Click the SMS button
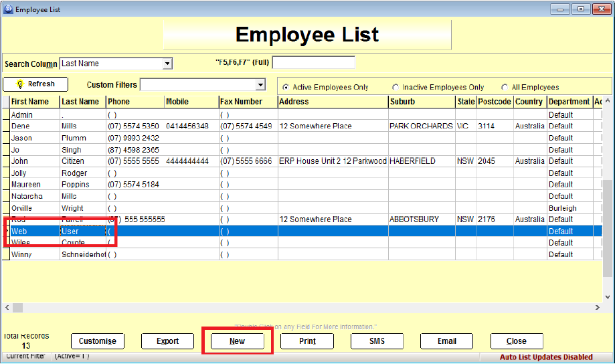 pyautogui.click(x=377, y=341)
